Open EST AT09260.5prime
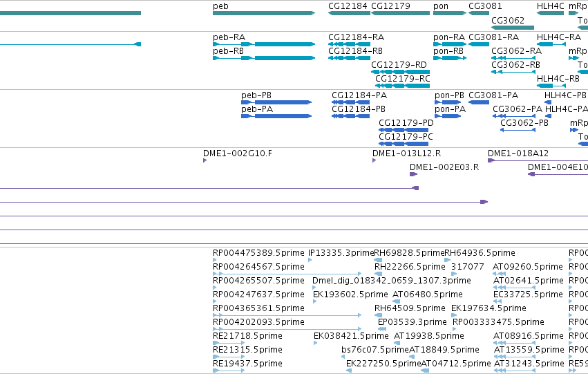The width and height of the screenshot is (588, 374). (528, 267)
